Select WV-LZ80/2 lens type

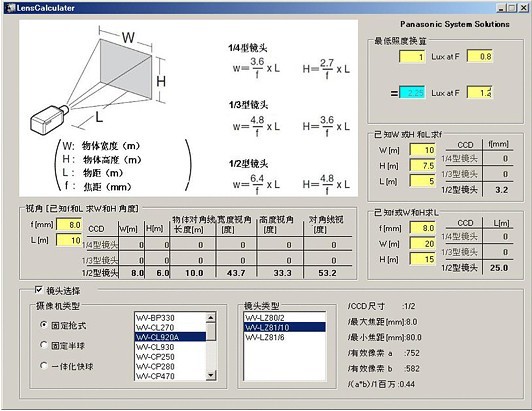tap(285, 318)
